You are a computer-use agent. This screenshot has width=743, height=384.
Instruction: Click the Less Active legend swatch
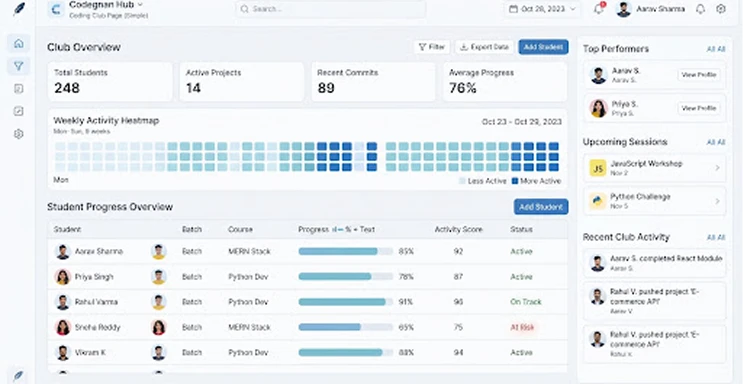[462, 181]
